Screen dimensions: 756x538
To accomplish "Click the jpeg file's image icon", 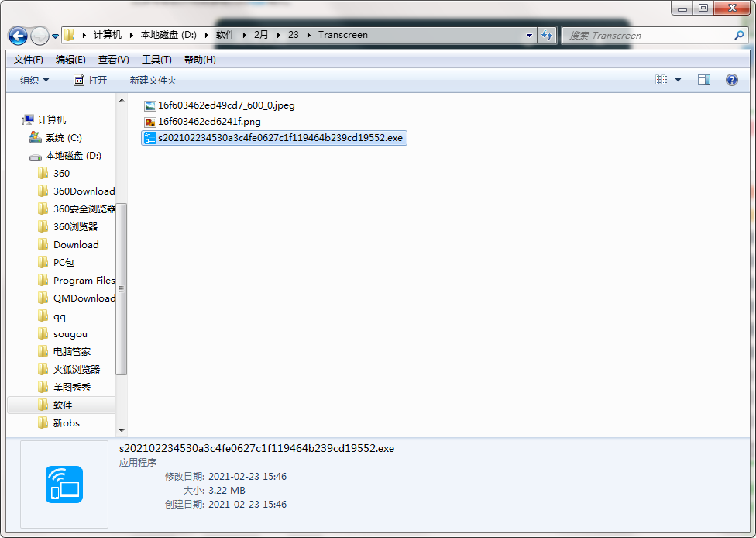I will click(x=150, y=105).
